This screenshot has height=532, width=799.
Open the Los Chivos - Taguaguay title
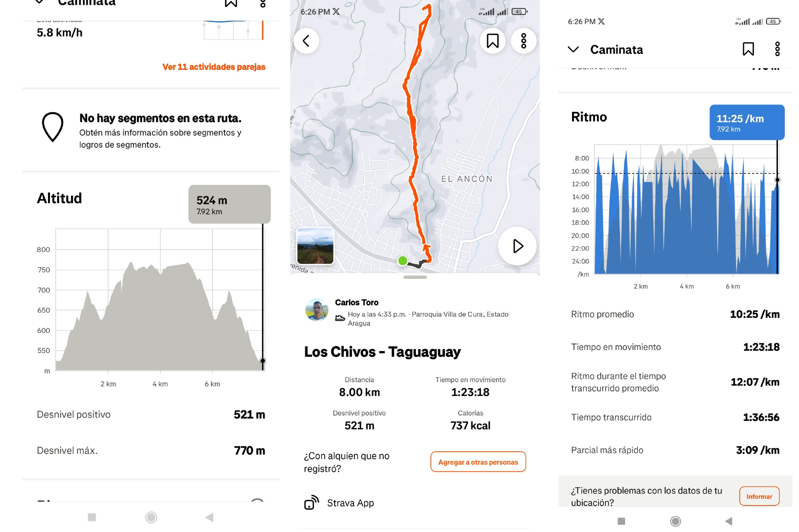click(382, 352)
